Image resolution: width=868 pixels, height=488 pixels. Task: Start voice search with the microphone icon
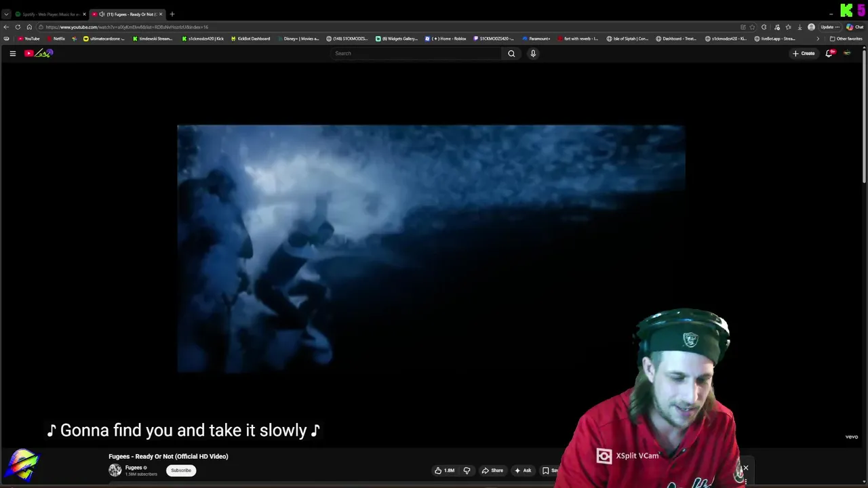point(533,54)
